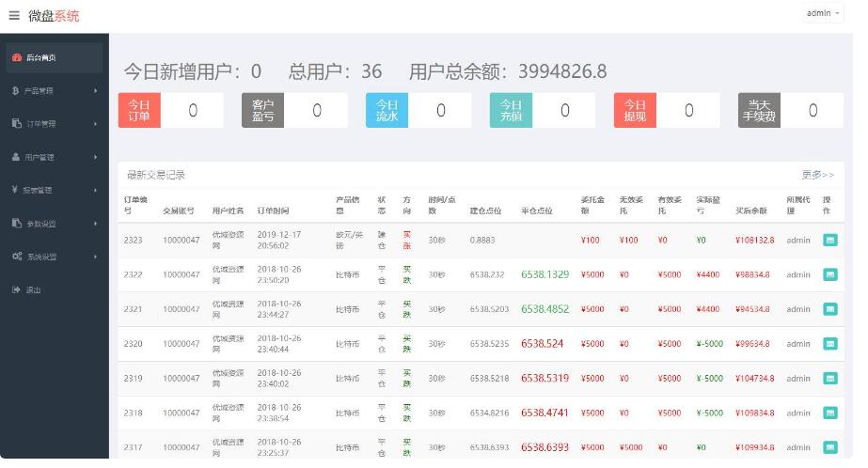
Task: Click the 更多>> link
Action: coord(817,175)
